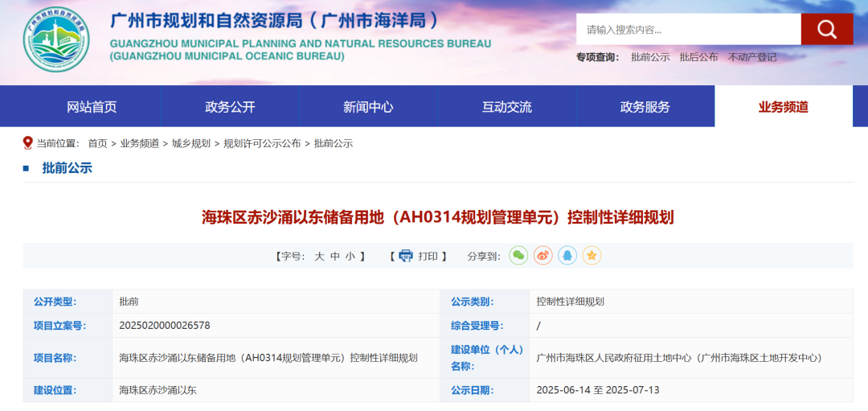Screen dimensions: 868x411
Task: Share to QQ via blue penguin icon
Action: click(567, 255)
